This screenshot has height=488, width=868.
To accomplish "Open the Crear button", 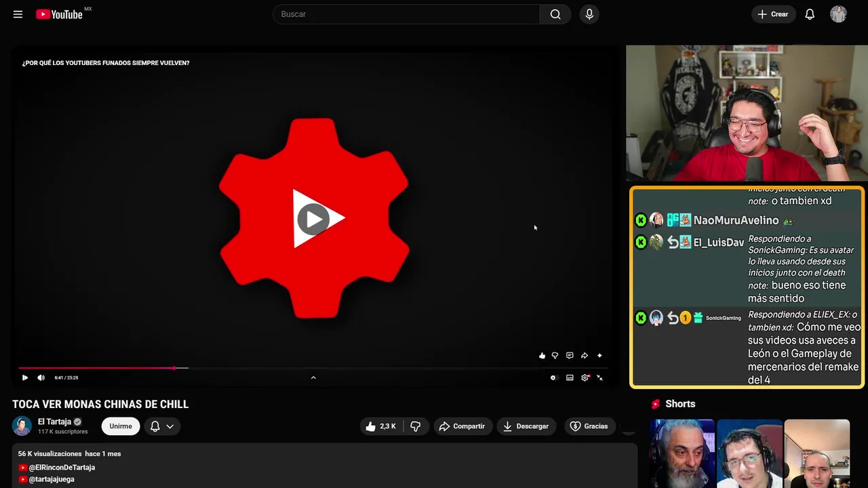I will 773,14.
